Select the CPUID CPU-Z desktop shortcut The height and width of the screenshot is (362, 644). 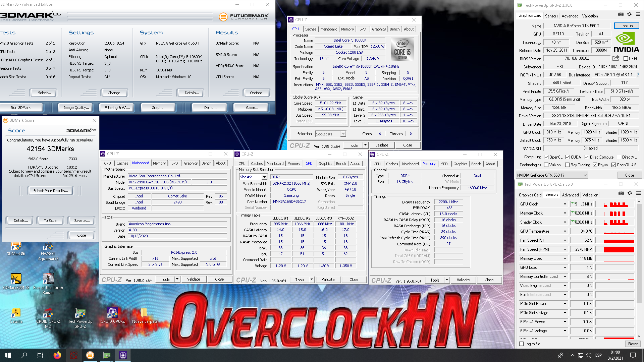pyautogui.click(x=112, y=315)
